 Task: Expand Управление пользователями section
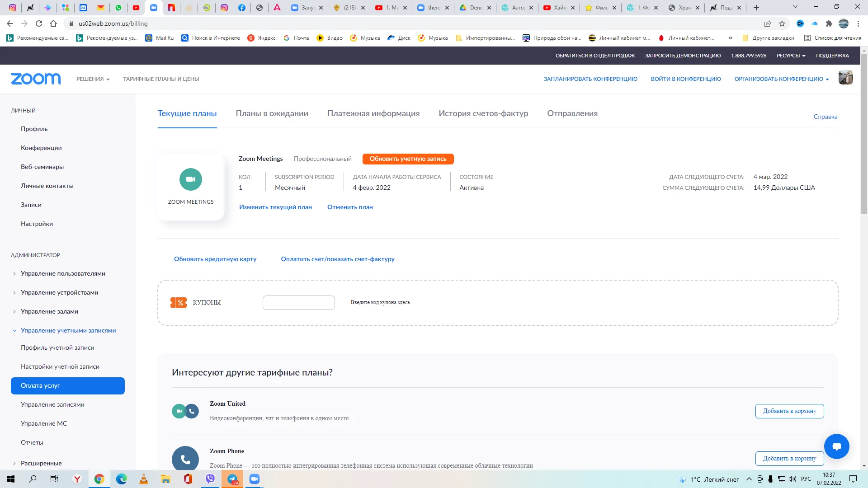tap(63, 273)
